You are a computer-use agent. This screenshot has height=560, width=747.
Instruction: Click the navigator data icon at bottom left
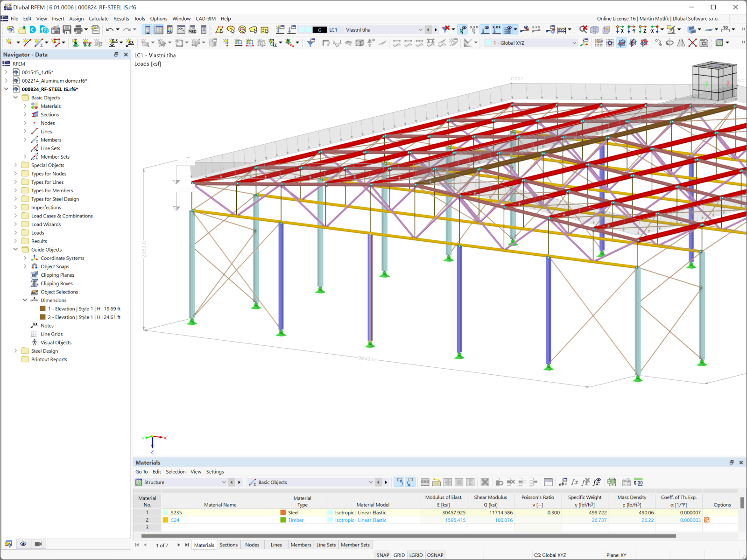[8, 544]
